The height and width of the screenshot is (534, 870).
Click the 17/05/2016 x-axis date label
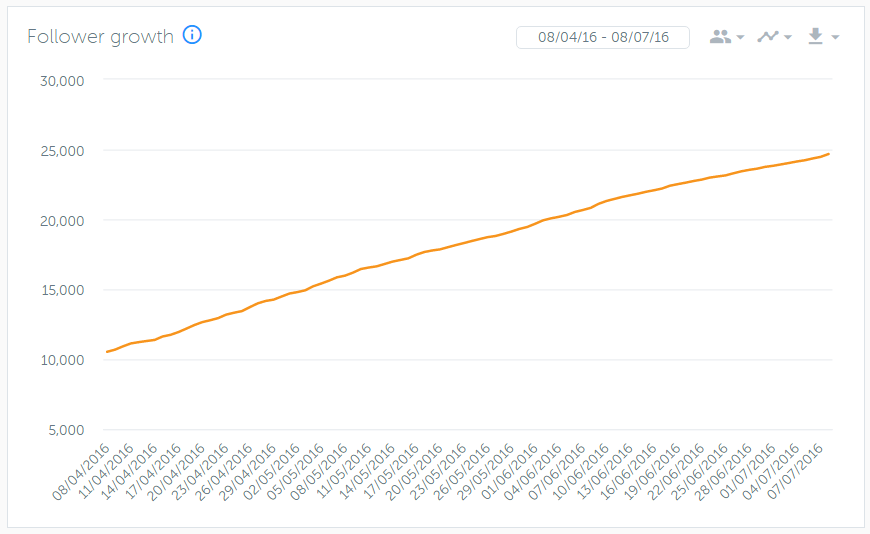click(391, 472)
